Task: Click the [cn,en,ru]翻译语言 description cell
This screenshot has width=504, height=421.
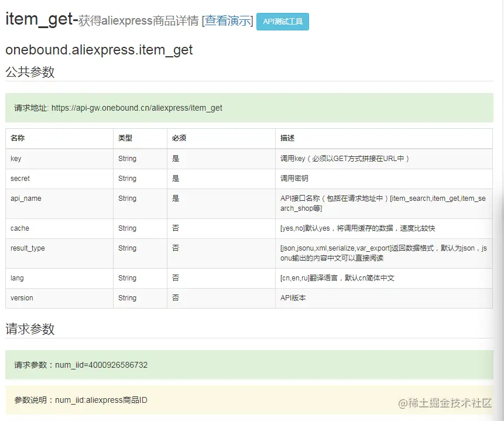Action: (x=384, y=278)
